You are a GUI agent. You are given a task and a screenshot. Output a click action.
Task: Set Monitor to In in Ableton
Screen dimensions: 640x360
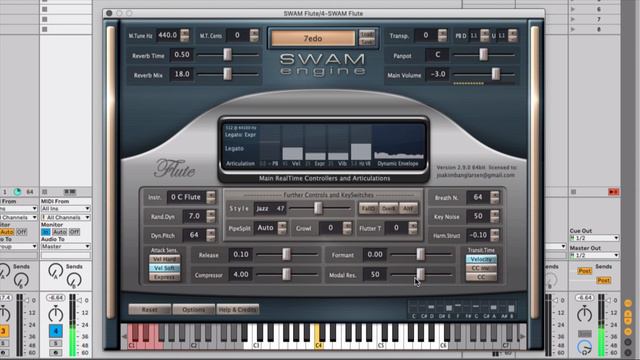point(45,232)
